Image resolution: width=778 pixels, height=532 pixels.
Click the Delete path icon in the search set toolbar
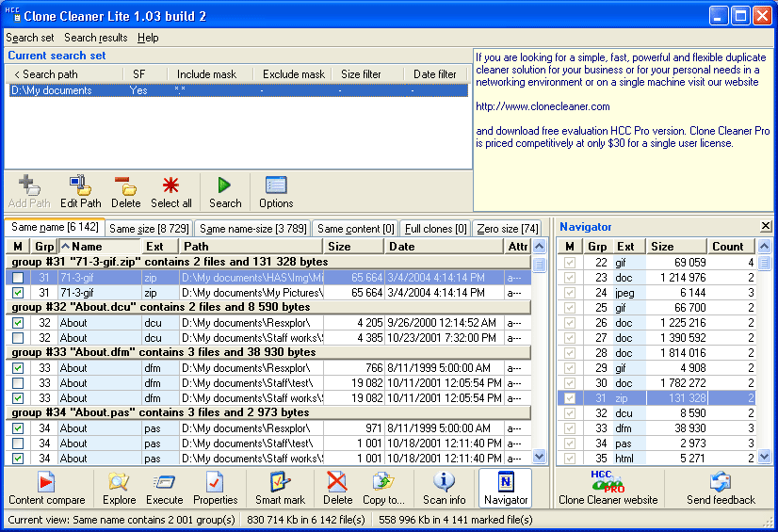pyautogui.click(x=125, y=191)
